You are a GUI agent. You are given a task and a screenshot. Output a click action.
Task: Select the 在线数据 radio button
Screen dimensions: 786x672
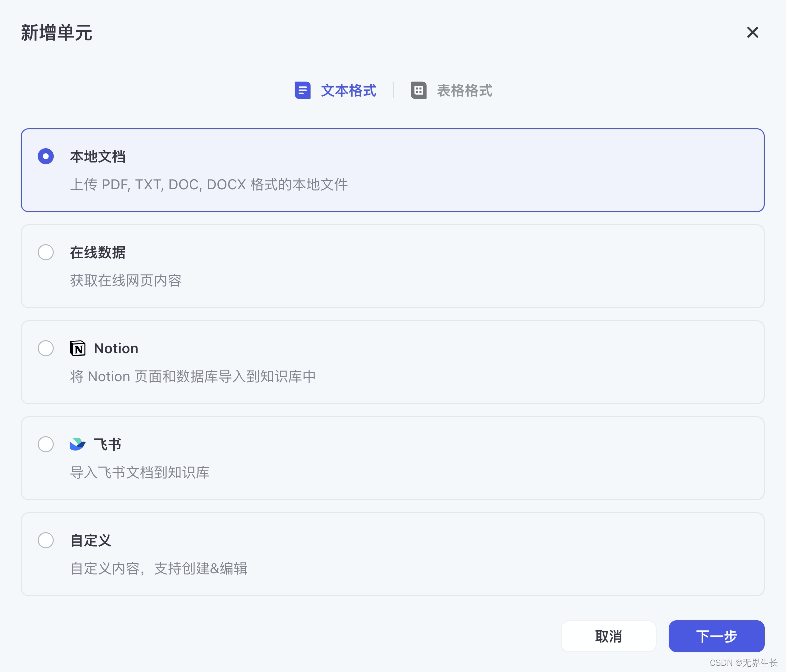(x=46, y=252)
